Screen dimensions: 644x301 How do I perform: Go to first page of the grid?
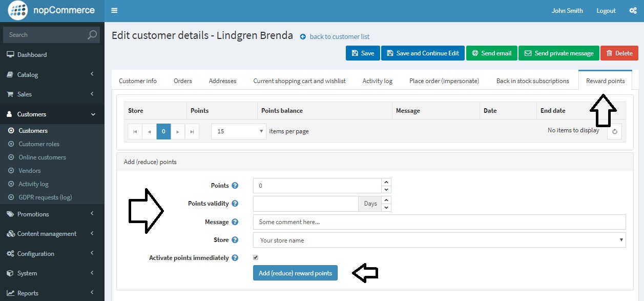pos(135,131)
